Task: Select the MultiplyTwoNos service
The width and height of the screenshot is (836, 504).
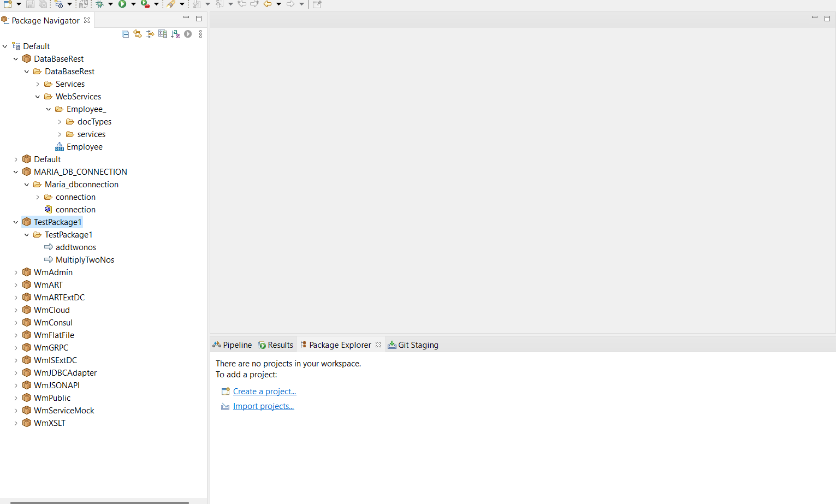Action: click(x=85, y=259)
